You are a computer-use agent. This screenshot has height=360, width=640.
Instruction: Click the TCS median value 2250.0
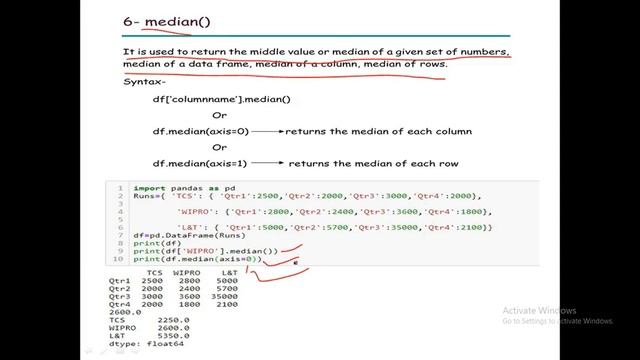tap(173, 320)
